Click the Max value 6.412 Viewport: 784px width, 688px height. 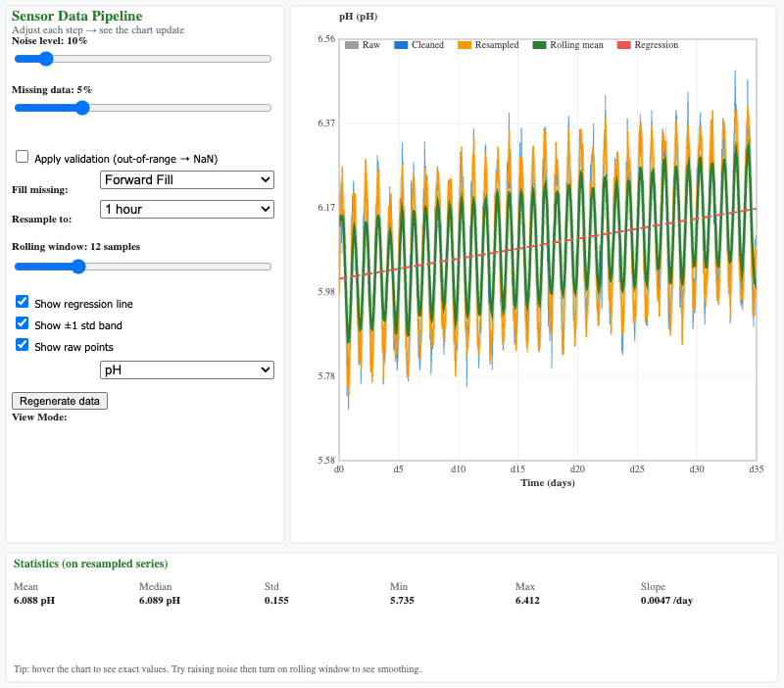coord(527,601)
